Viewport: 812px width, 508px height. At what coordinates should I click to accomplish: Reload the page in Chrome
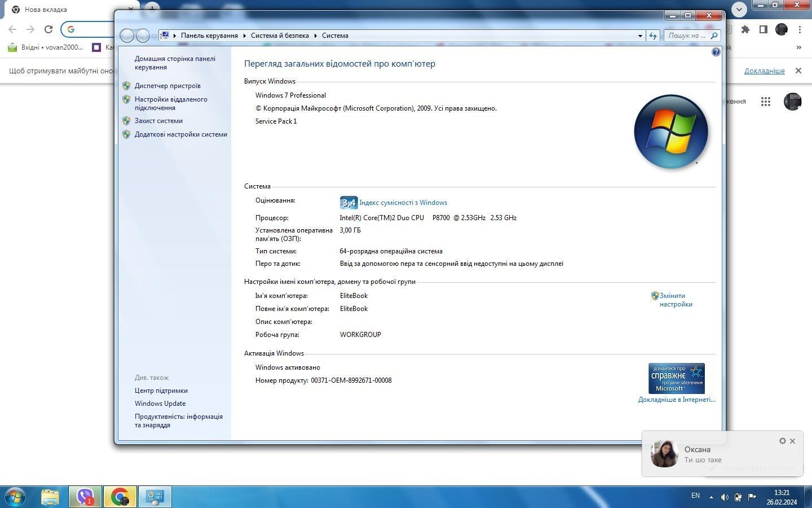pos(48,29)
